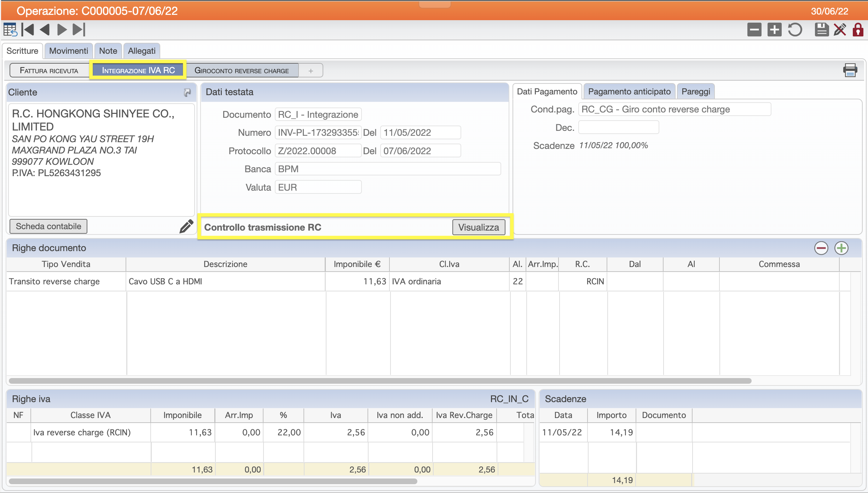The width and height of the screenshot is (868, 493).
Task: Click the empty Dec. field
Action: (x=619, y=127)
